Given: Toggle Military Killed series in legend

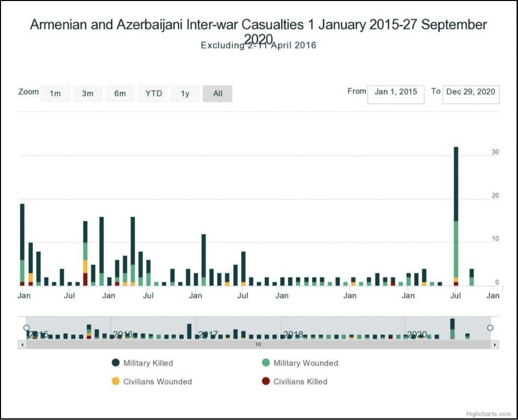Looking at the screenshot, I should (x=148, y=363).
